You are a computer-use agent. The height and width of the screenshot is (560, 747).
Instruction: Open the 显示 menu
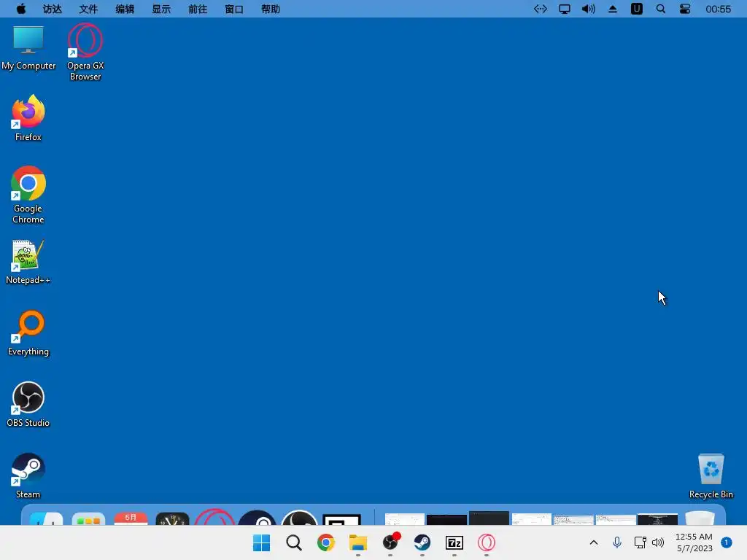161,9
